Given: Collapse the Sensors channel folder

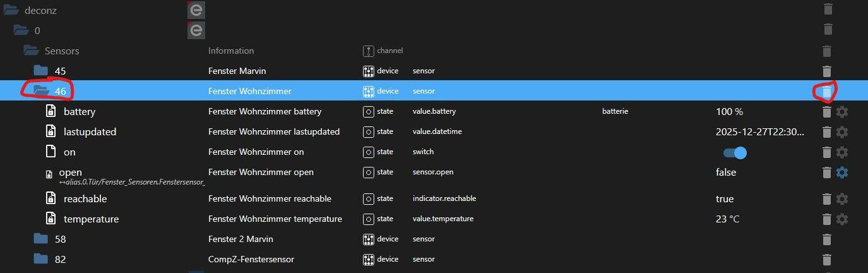Looking at the screenshot, I should click(x=31, y=51).
